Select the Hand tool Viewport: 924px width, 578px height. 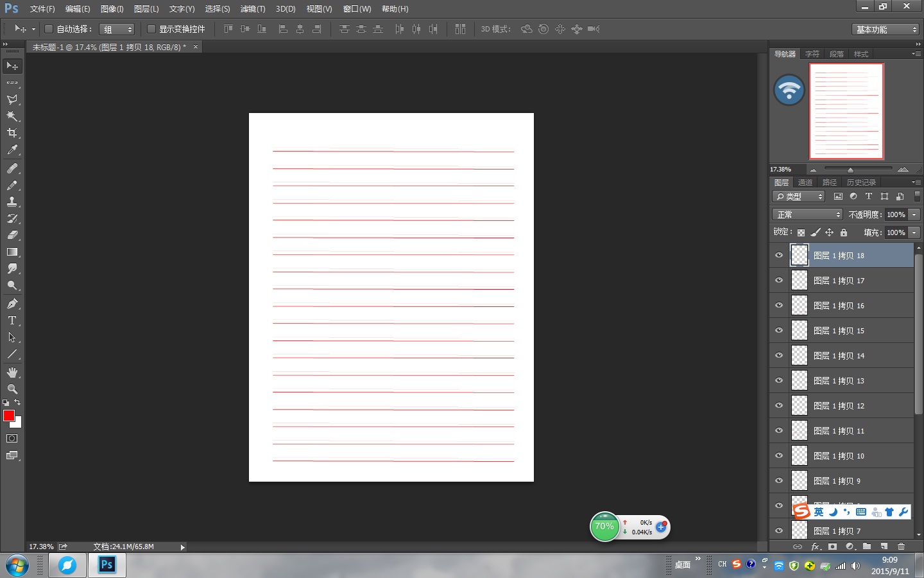click(12, 372)
